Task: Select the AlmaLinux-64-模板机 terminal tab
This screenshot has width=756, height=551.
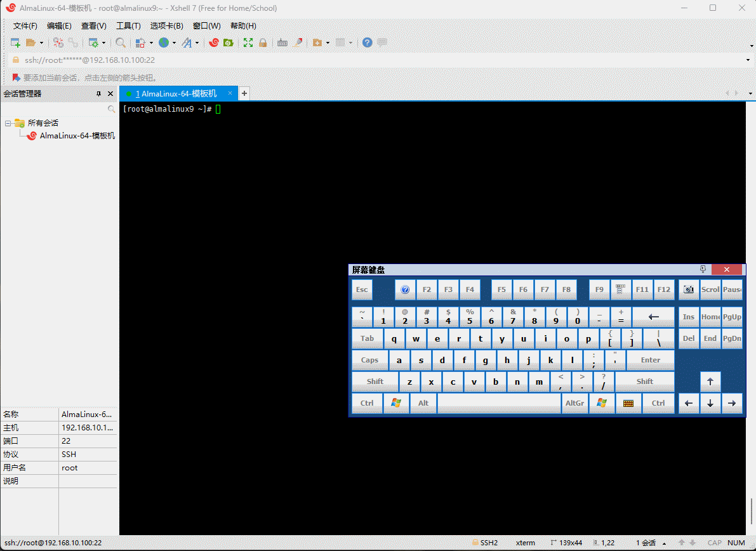Action: [x=176, y=93]
